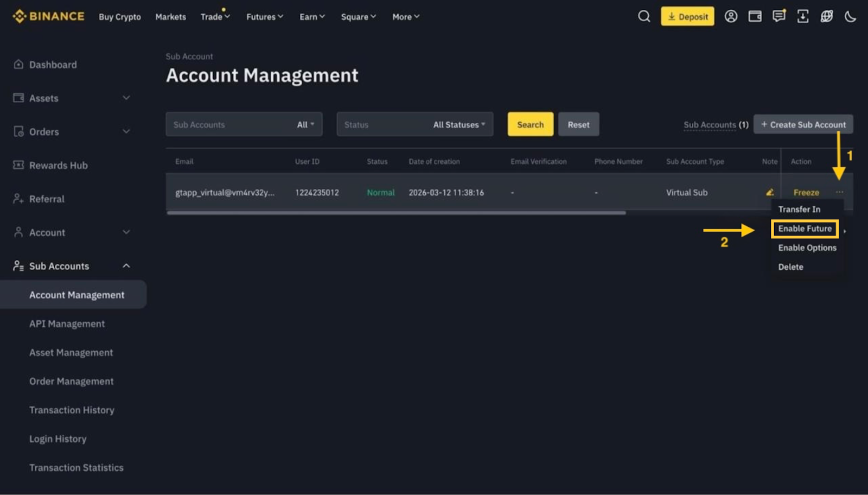Open the three-dot more actions icon

pyautogui.click(x=839, y=192)
